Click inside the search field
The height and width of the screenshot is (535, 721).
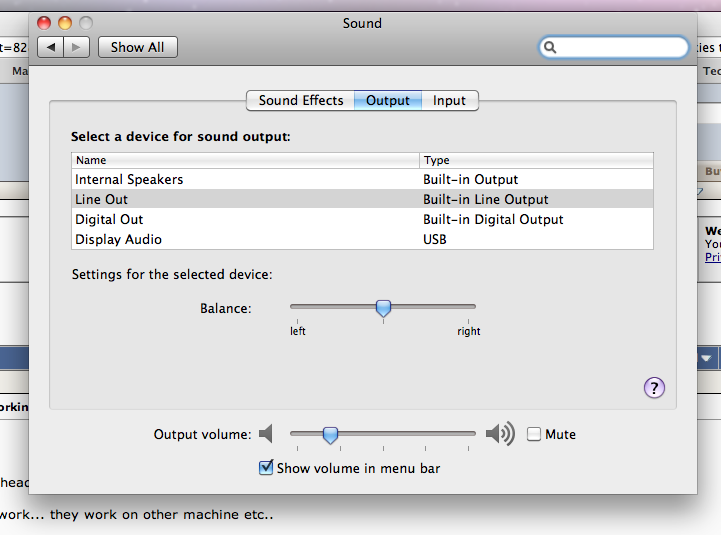click(x=620, y=47)
